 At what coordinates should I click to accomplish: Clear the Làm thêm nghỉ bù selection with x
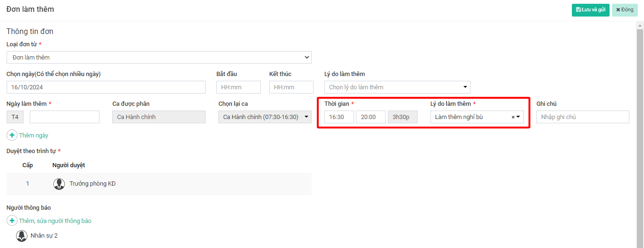[x=513, y=117]
